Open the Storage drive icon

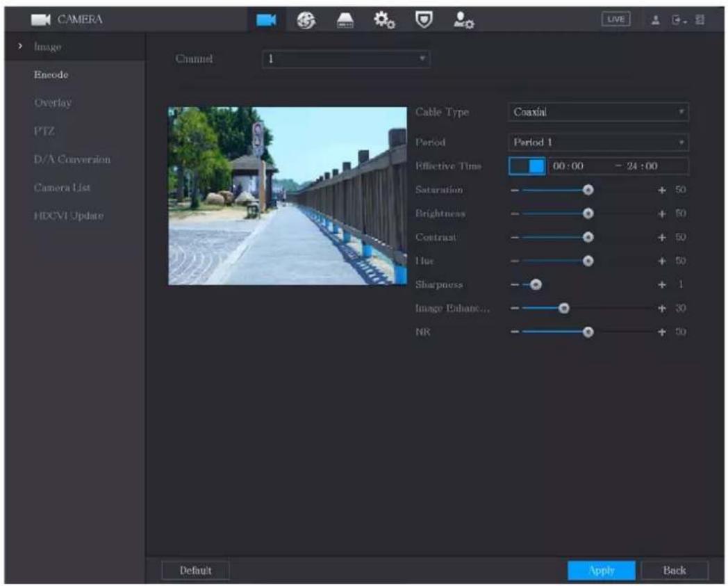click(x=345, y=20)
